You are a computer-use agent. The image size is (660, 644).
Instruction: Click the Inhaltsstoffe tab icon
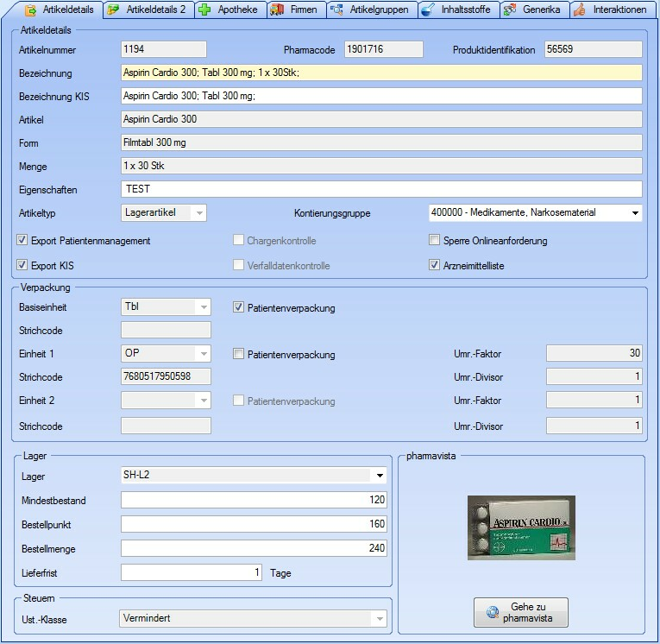(428, 10)
